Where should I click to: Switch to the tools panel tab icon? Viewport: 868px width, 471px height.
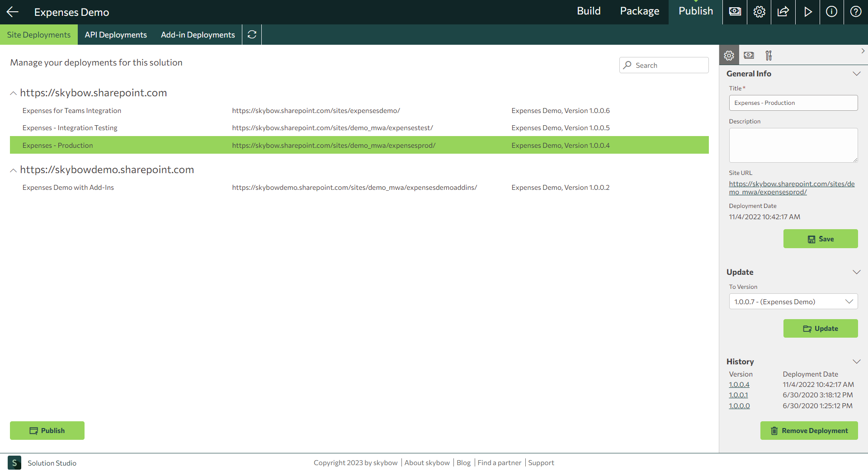(769, 55)
